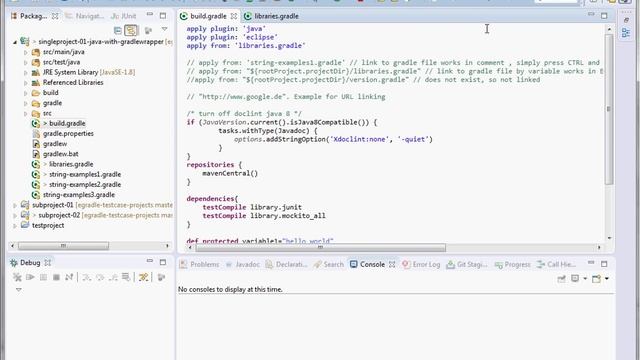This screenshot has height=360, width=640.
Task: Open the Declaration tab
Action: click(287, 264)
